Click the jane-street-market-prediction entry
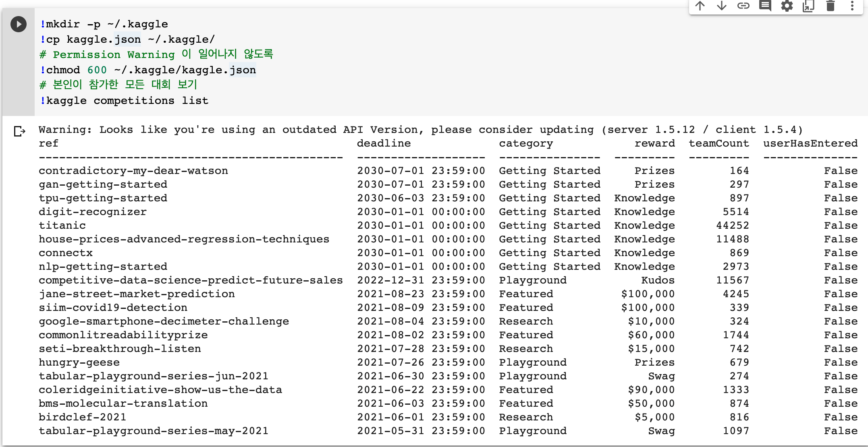868x447 pixels. coord(137,294)
